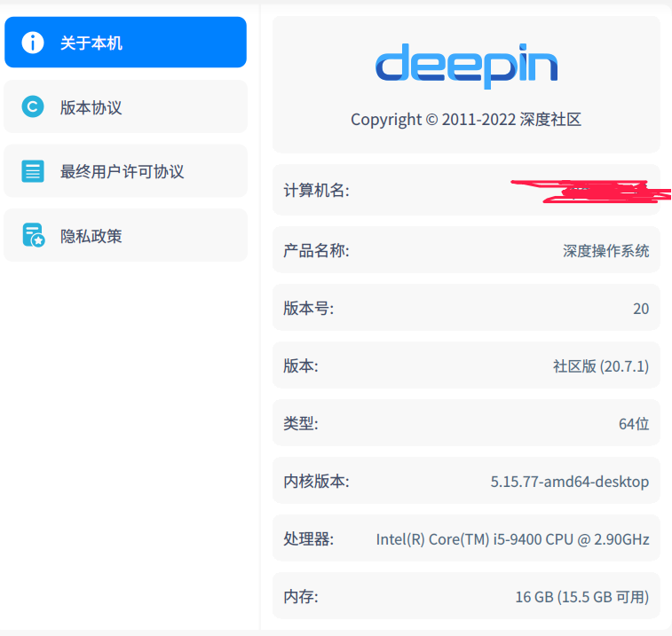This screenshot has height=636, width=672.
Task: Open the 最终用户许可协议 menu entry
Action: tap(125, 171)
